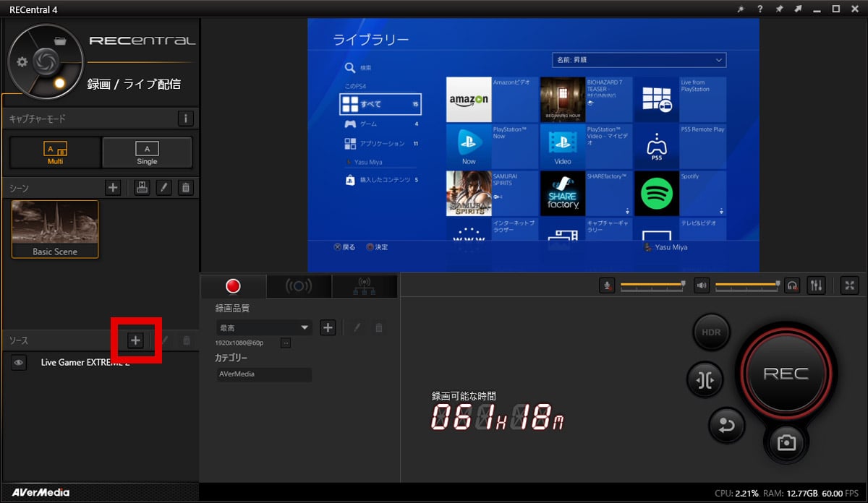This screenshot has width=868, height=503.
Task: Click the PlayStation Now tile
Action: point(492,146)
